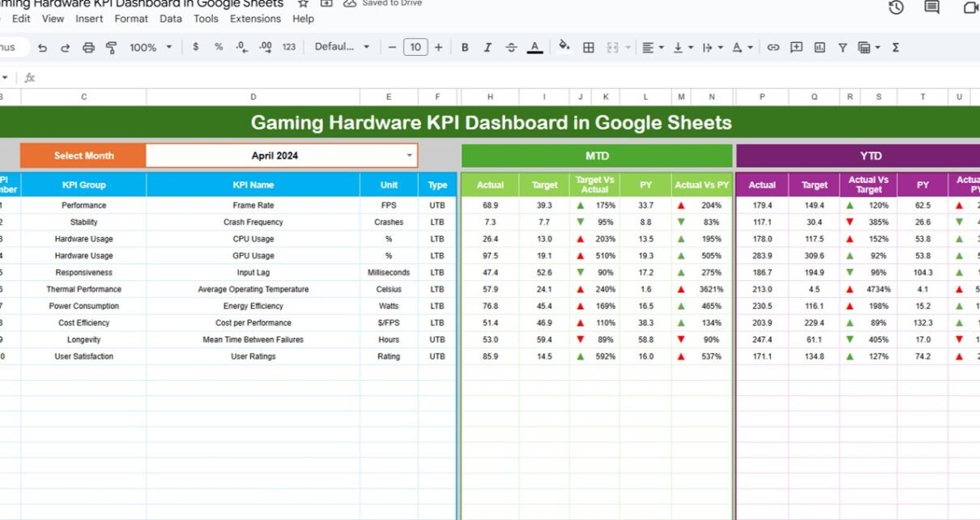Open the Extensions menu
The width and height of the screenshot is (980, 520).
tap(255, 19)
